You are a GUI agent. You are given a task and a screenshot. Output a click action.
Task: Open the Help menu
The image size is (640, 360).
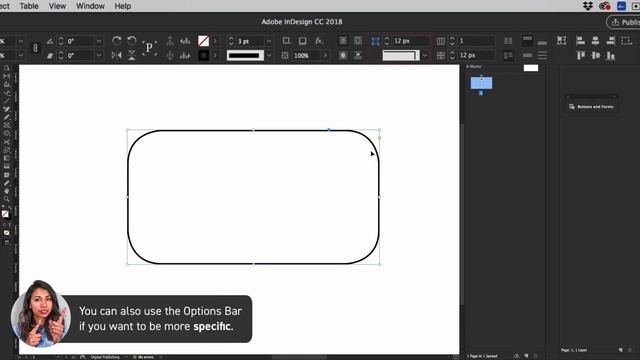click(x=122, y=6)
